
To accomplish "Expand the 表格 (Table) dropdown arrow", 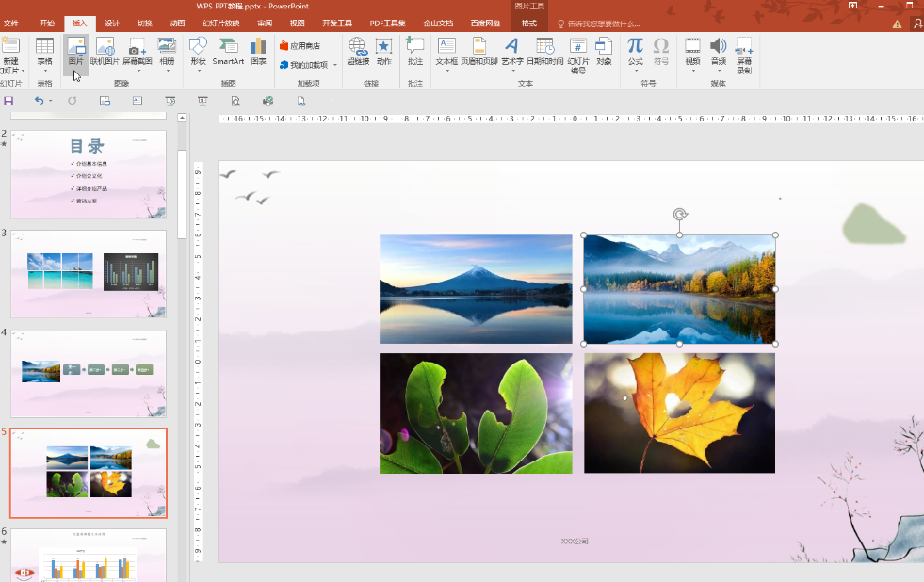I will (45, 71).
